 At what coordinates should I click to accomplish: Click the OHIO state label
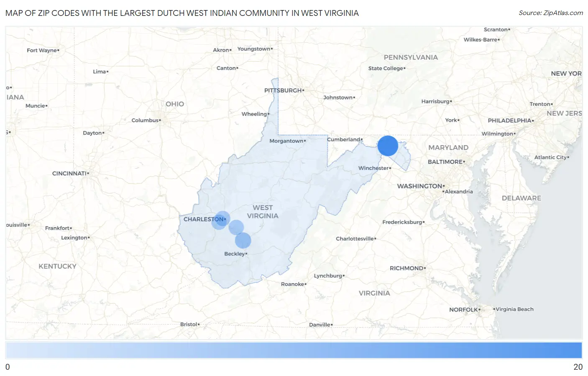pos(175,104)
